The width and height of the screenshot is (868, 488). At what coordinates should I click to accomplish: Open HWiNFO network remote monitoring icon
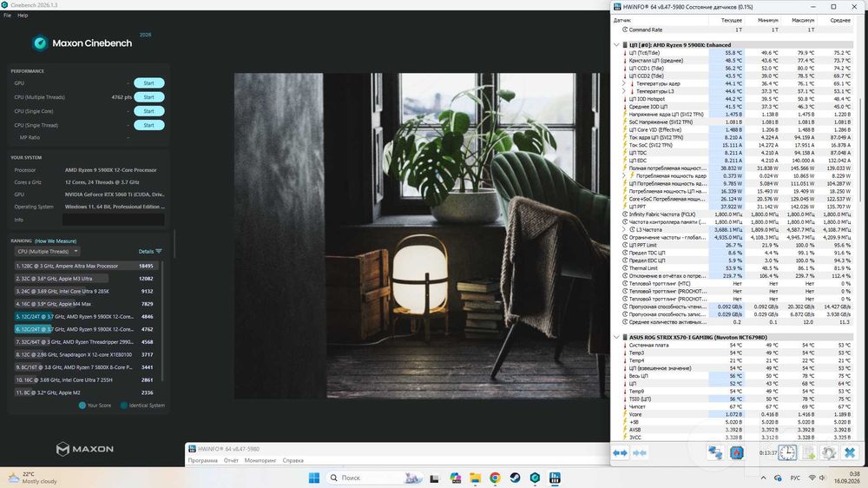point(715,452)
